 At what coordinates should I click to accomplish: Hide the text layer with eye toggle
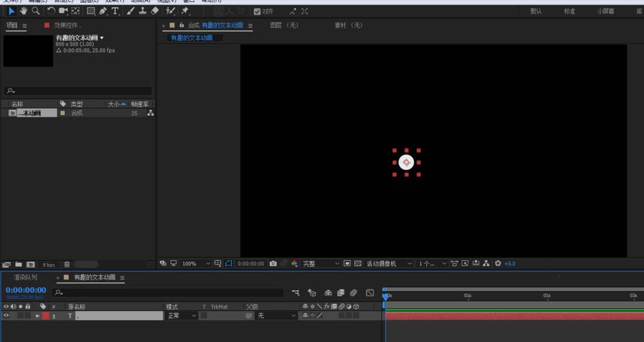6,316
